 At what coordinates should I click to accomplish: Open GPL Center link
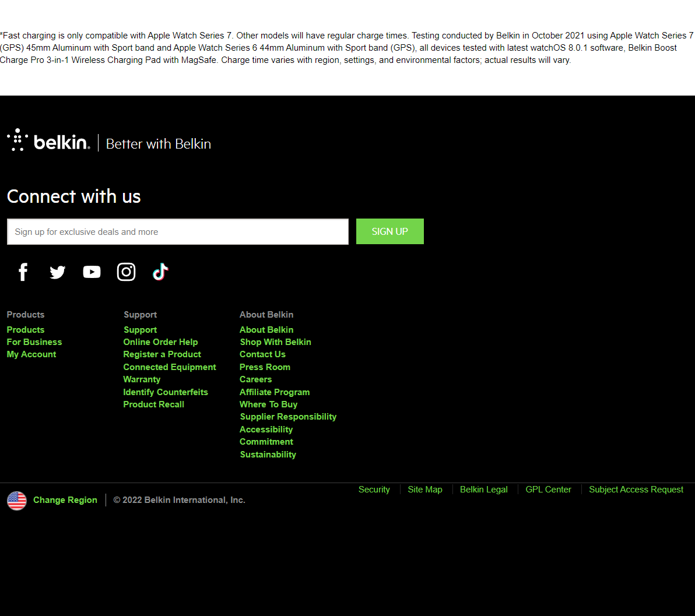coord(548,490)
